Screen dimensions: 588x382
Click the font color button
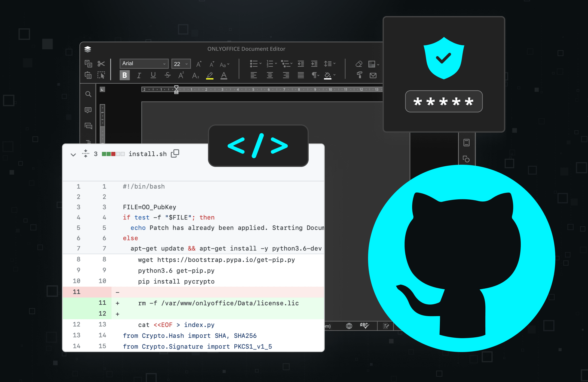tap(224, 75)
